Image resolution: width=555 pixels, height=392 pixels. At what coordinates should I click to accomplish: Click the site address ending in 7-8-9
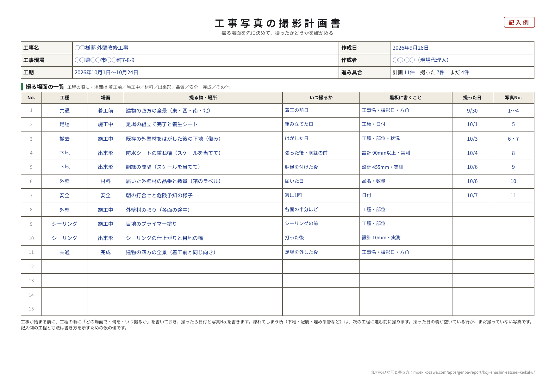[104, 60]
